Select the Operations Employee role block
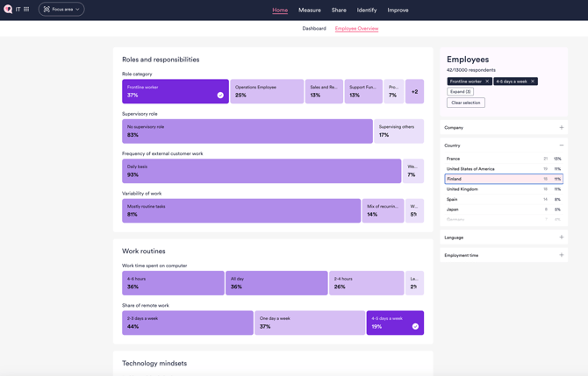 tap(267, 91)
